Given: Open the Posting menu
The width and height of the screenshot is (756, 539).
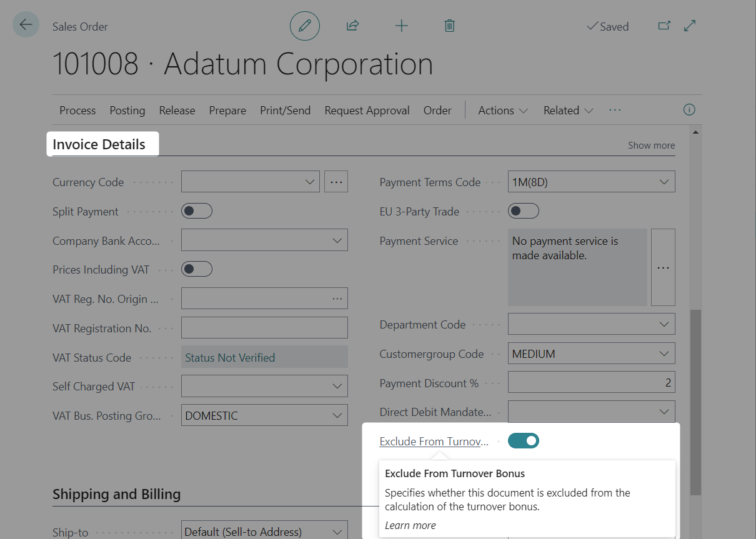Looking at the screenshot, I should pos(127,111).
